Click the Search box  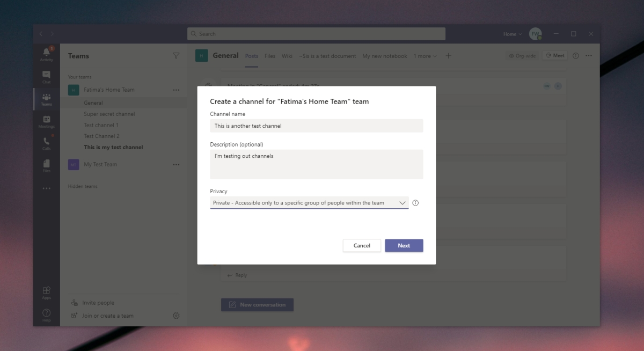tap(317, 34)
